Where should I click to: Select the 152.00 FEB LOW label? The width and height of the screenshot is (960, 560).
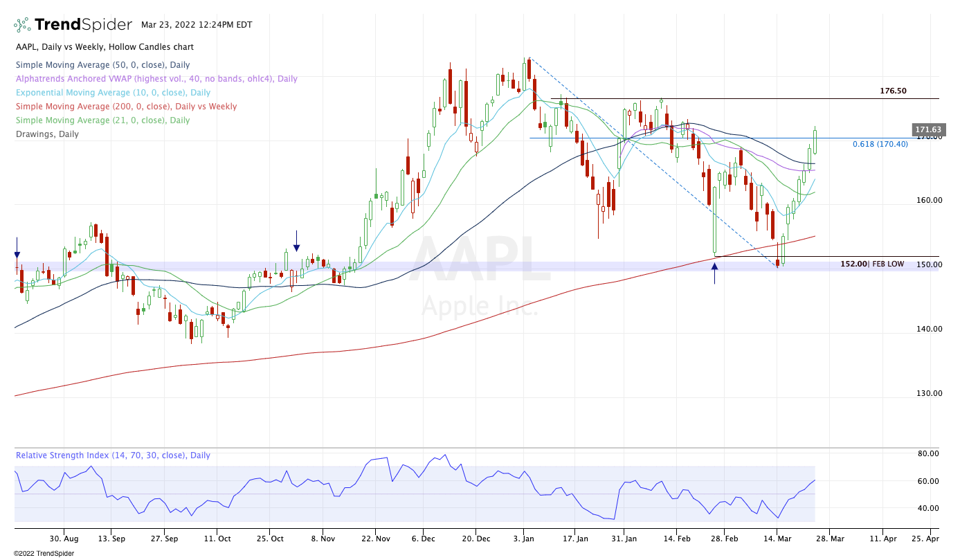pyautogui.click(x=872, y=264)
